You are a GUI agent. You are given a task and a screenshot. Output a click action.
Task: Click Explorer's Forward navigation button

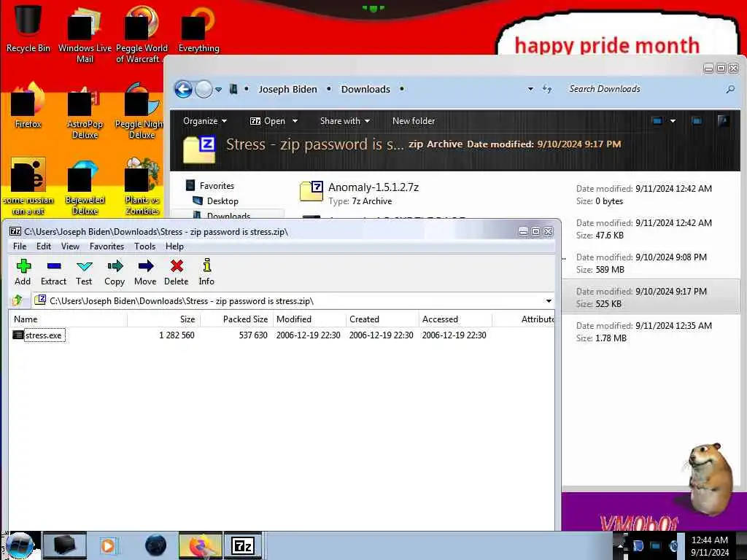tap(204, 89)
